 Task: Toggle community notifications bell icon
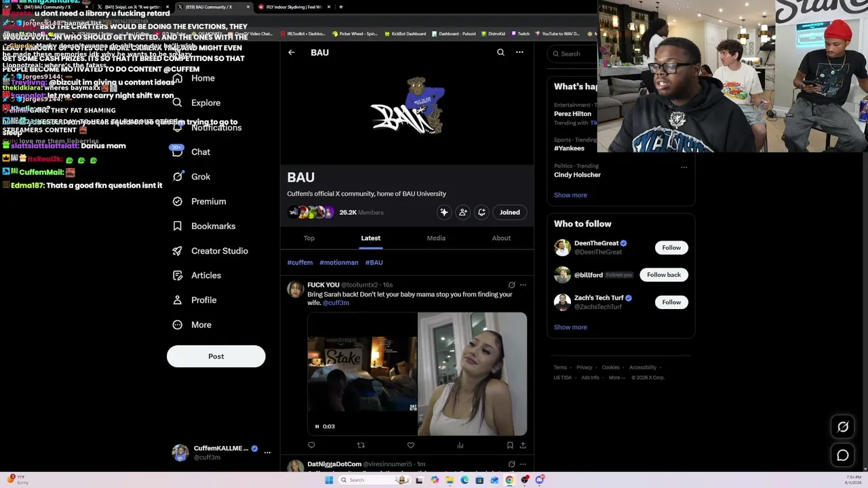click(481, 212)
